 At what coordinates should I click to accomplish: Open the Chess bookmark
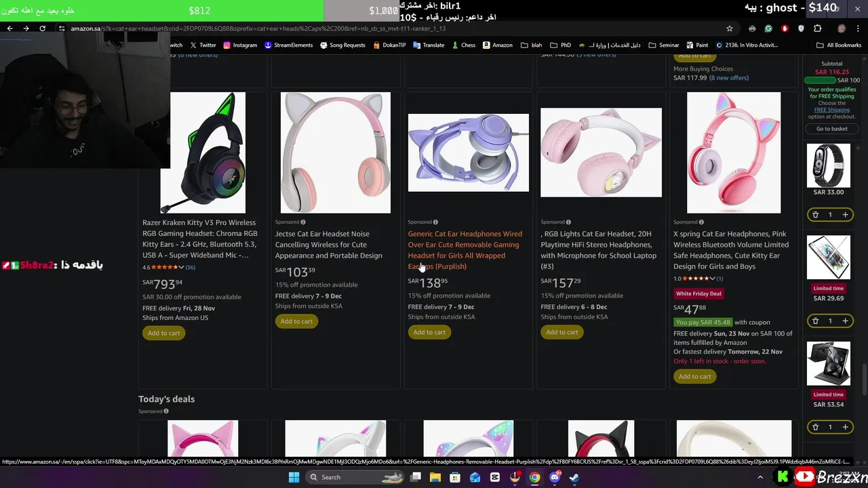(x=463, y=45)
